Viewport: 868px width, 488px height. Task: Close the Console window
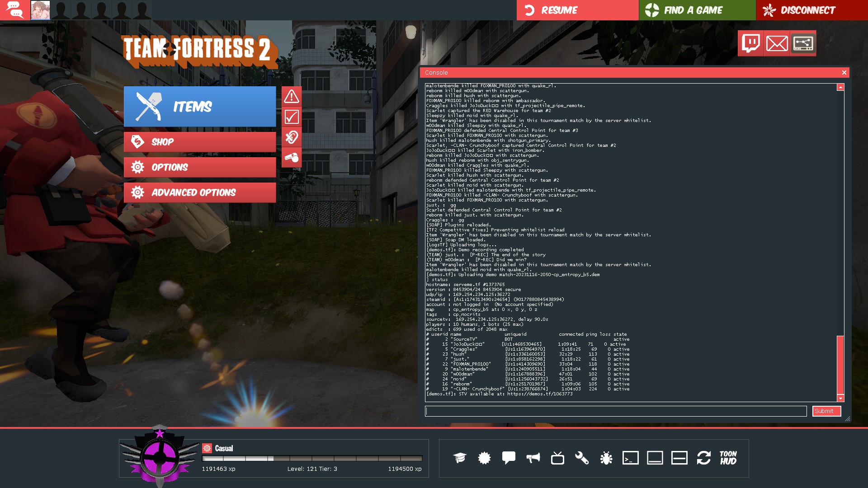click(844, 72)
